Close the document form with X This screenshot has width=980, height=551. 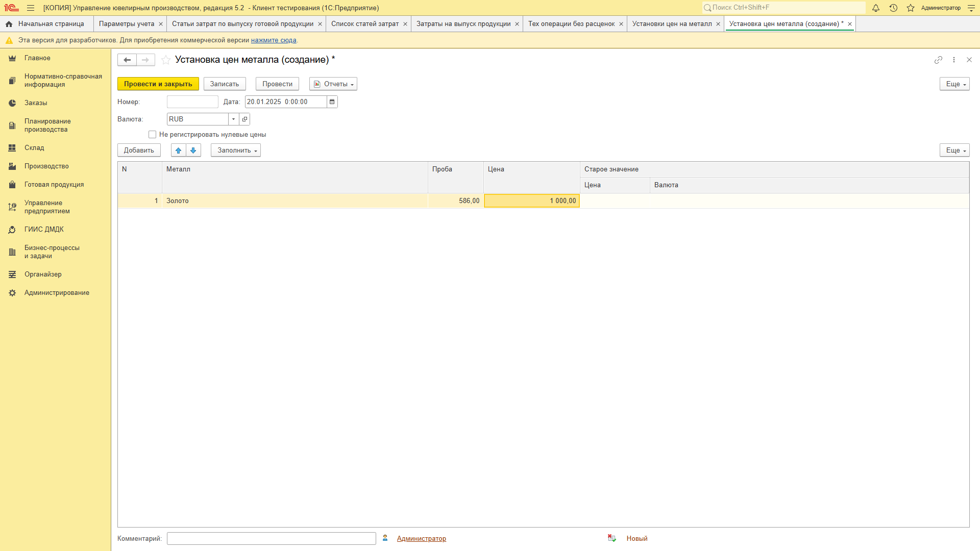coord(969,60)
